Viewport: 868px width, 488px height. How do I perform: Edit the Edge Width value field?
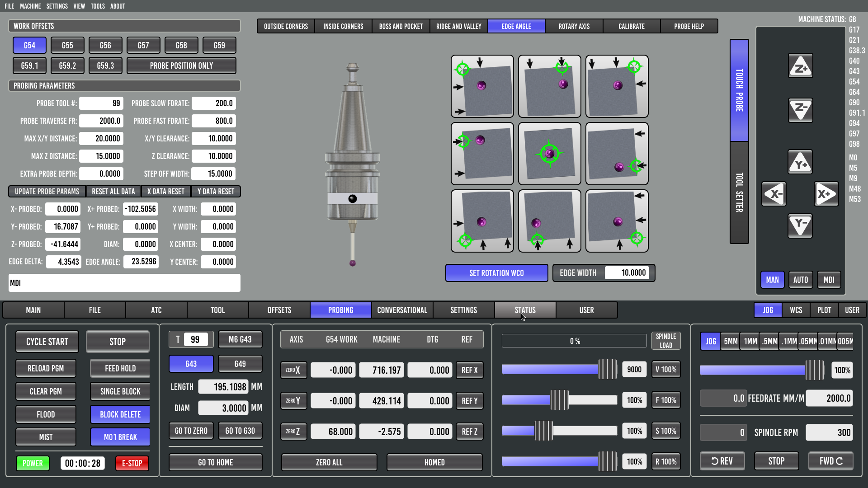point(627,273)
